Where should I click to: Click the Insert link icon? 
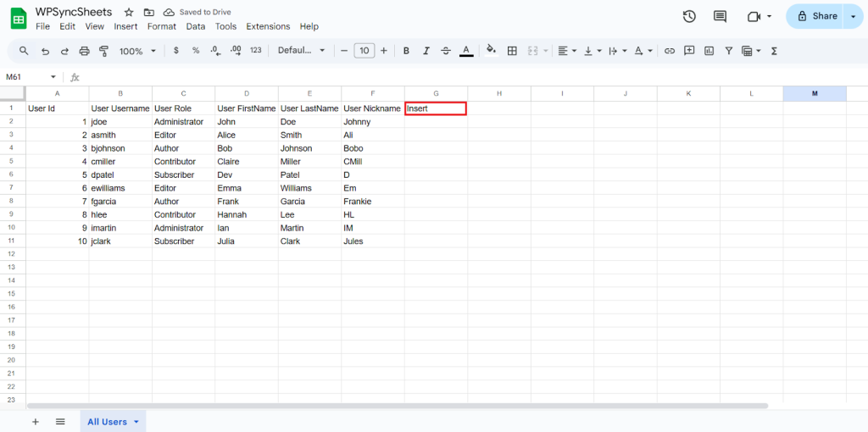(x=670, y=51)
